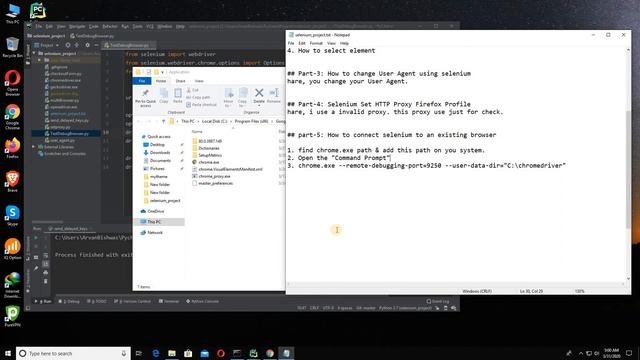
Task: Open Brave desktop shortcut
Action: tap(12, 182)
